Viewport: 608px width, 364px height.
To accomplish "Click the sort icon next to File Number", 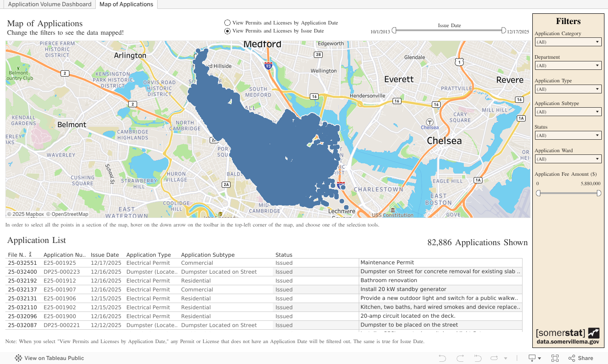I will pos(31,255).
